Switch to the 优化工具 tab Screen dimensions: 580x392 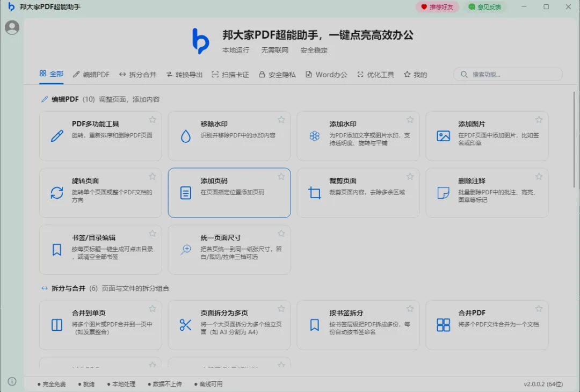[x=375, y=75]
